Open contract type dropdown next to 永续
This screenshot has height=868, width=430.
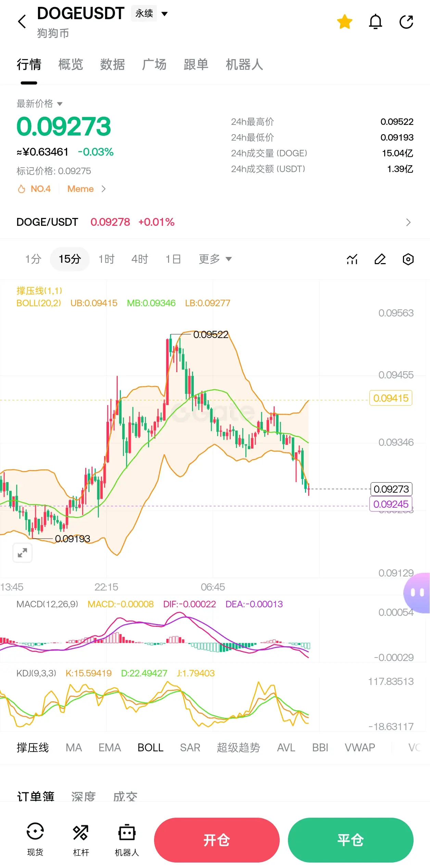point(164,14)
